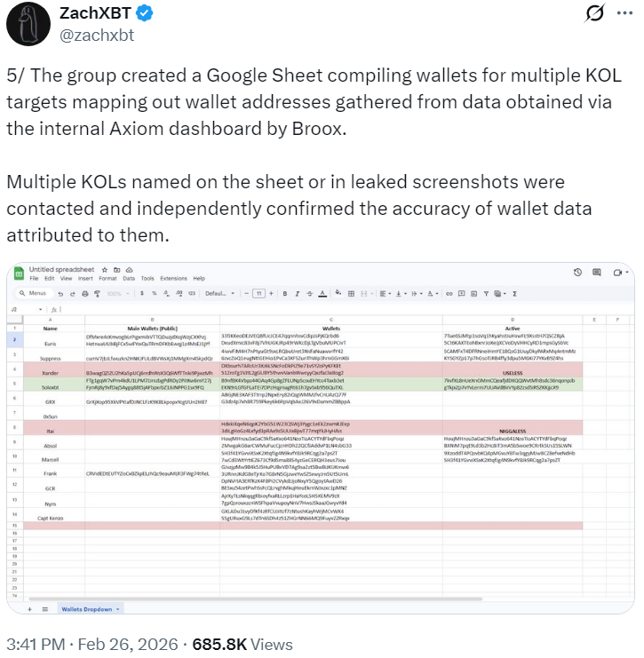Star the Untitled spreadsheet

[105, 268]
